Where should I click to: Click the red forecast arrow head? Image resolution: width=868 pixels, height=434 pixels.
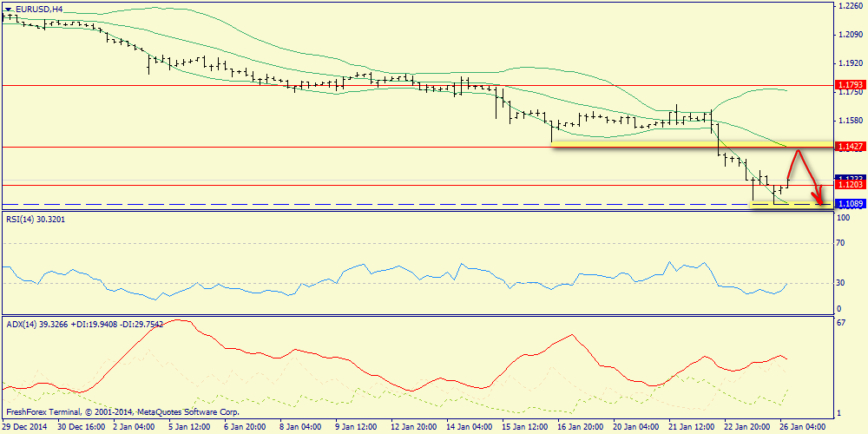[x=816, y=201]
